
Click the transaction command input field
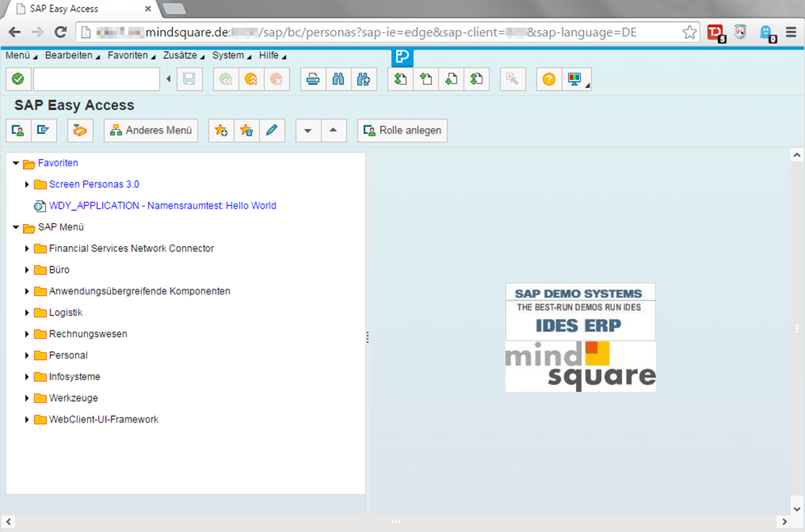tap(96, 79)
